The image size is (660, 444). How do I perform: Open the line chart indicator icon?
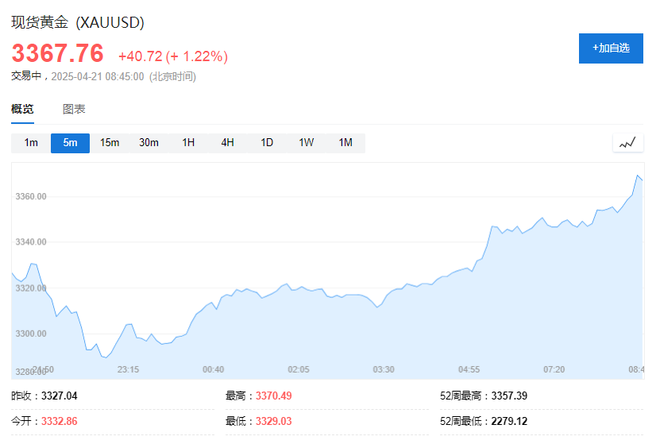point(628,143)
